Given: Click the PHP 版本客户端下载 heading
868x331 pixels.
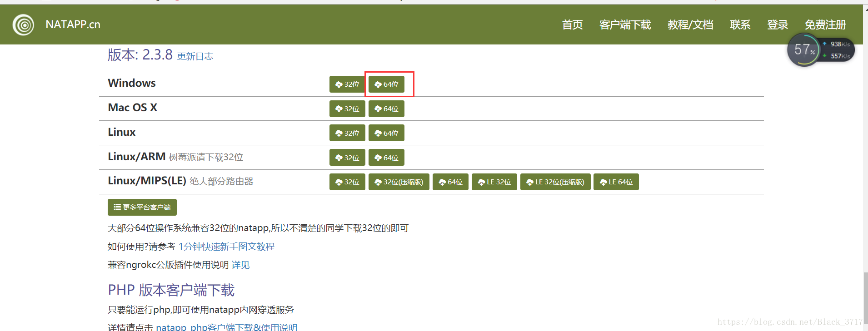Looking at the screenshot, I should pyautogui.click(x=171, y=290).
